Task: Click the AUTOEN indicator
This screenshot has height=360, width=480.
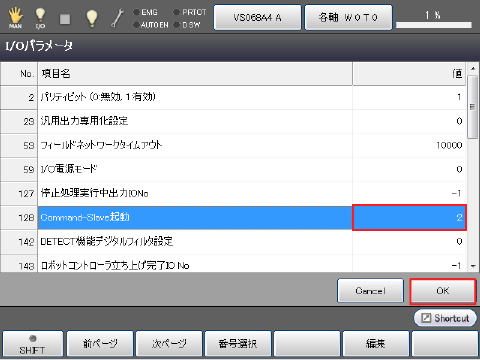Action: click(x=151, y=25)
